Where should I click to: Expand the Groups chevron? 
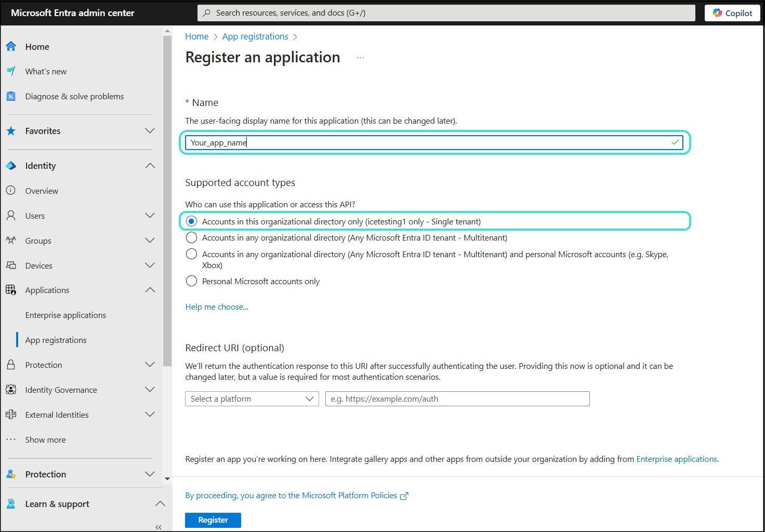click(x=150, y=240)
